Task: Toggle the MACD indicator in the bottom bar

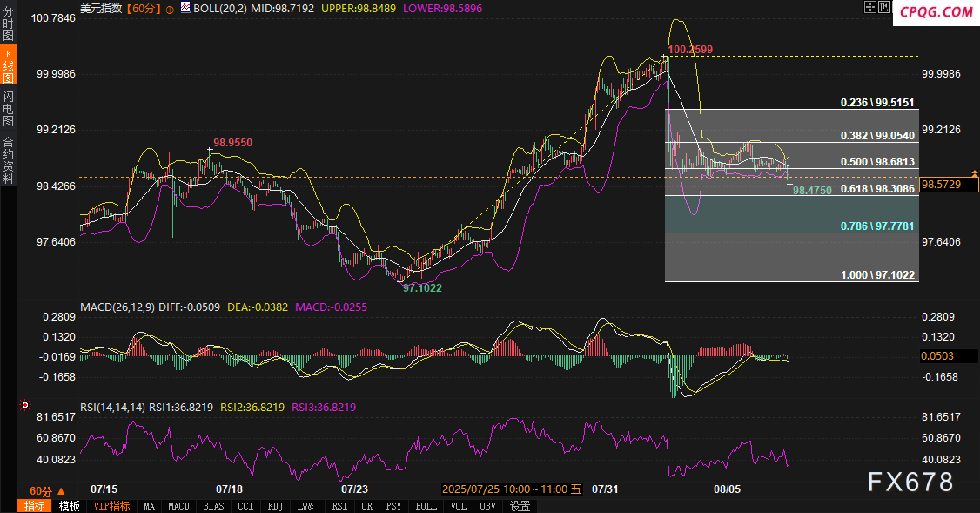Action: (178, 506)
